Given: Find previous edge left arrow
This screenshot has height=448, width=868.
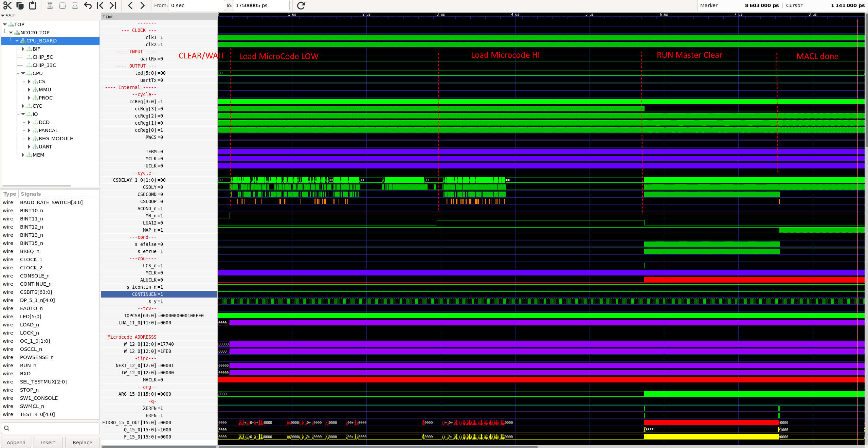Looking at the screenshot, I should click(130, 5).
